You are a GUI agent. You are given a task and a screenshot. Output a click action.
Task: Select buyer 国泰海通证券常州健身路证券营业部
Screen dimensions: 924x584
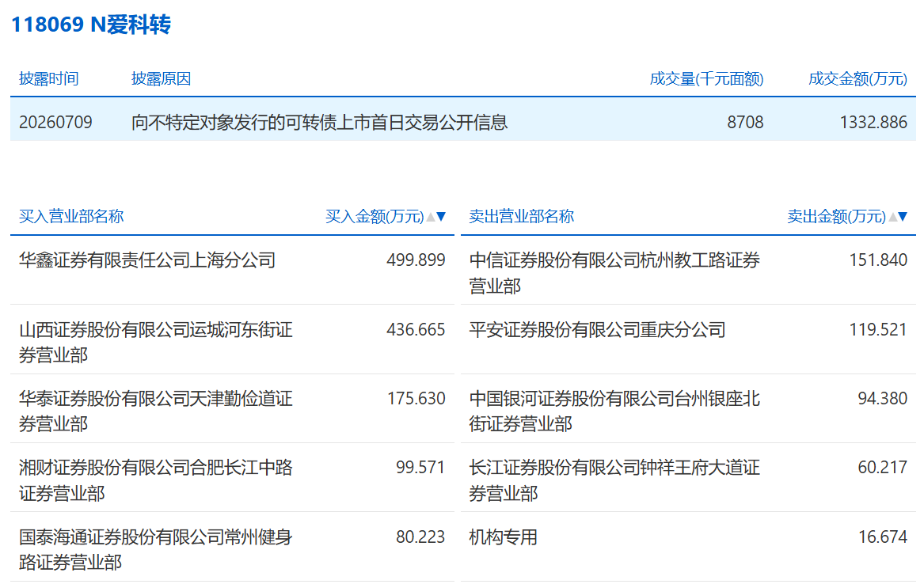155,549
